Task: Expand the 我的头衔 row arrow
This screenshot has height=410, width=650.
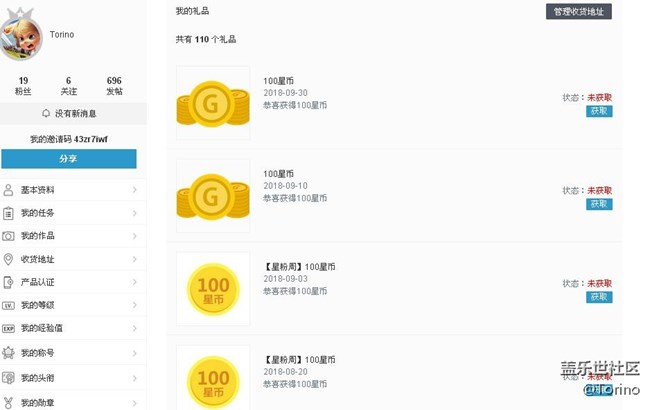Action: coord(135,378)
